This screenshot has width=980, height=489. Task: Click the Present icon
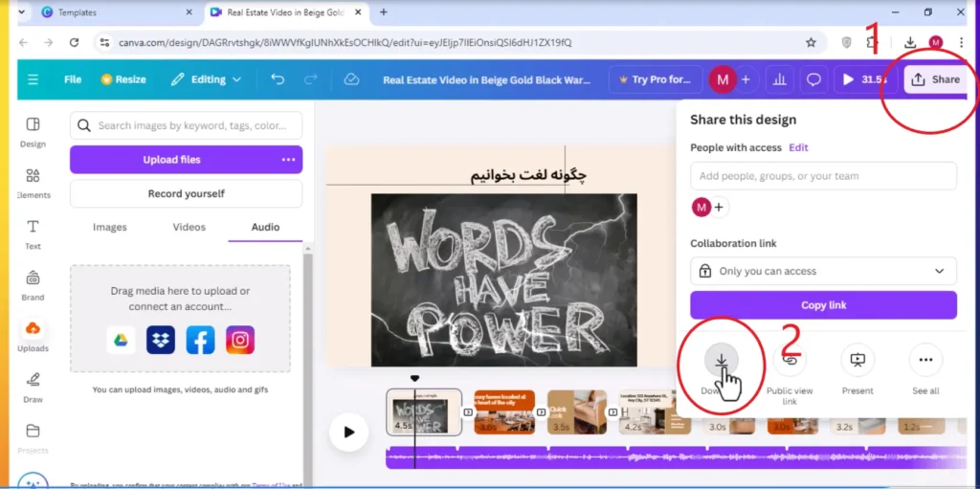click(857, 360)
